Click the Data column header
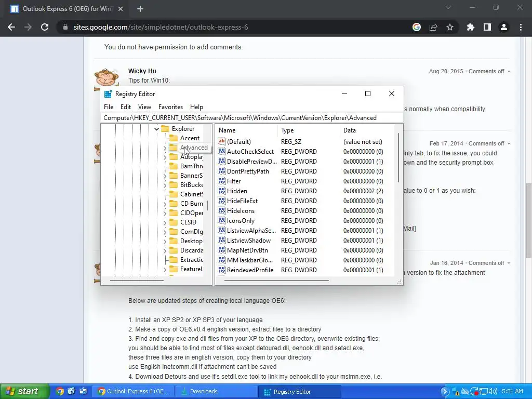The height and width of the screenshot is (399, 532). click(x=367, y=130)
